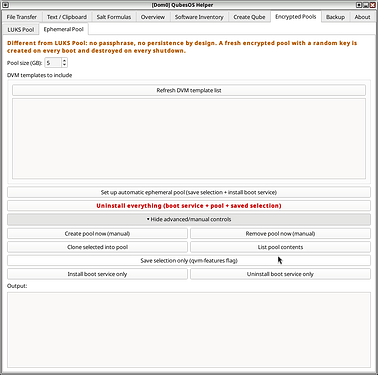Switch to Text / Clipboard tab
Image resolution: width=378 pixels, height=375 pixels.
pyautogui.click(x=67, y=17)
